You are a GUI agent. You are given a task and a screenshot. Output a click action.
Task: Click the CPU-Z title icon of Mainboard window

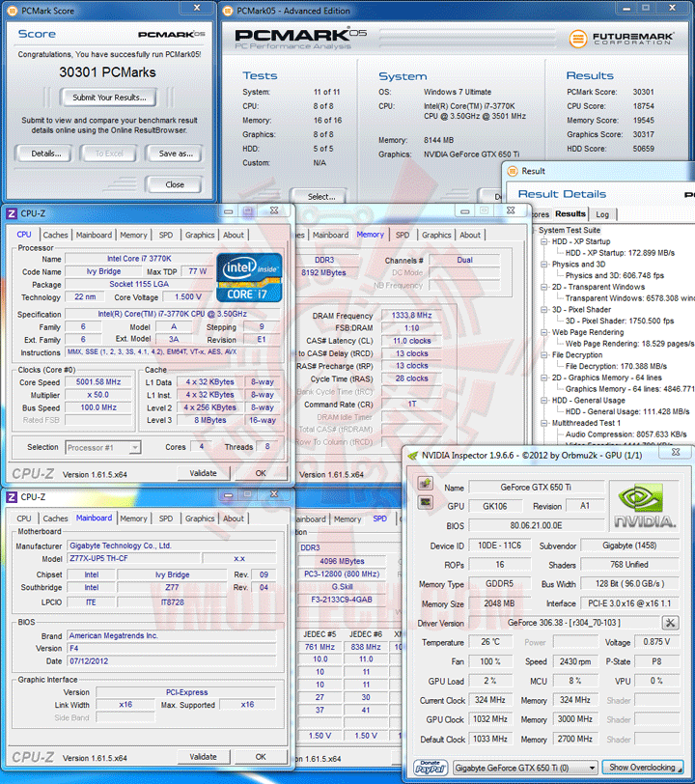click(x=11, y=497)
